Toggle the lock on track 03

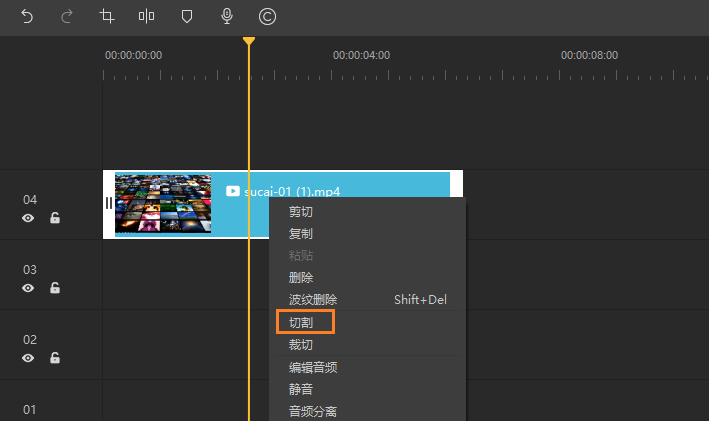[x=55, y=288]
